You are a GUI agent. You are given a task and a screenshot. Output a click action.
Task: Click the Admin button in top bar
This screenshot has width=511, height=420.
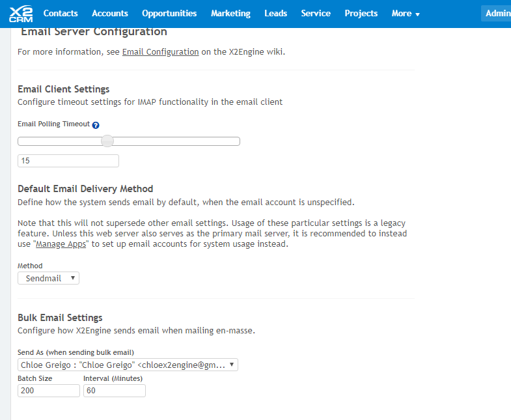click(x=497, y=14)
